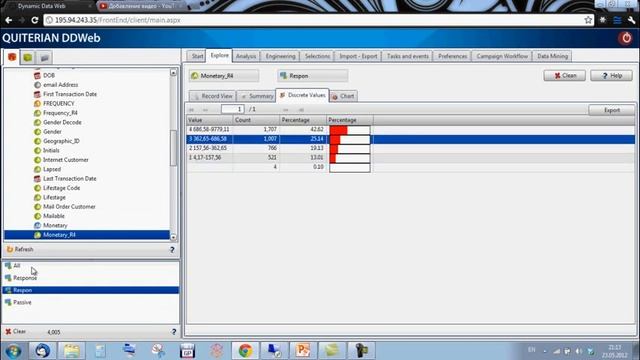Click the First Transaction Date icon

coord(37,94)
